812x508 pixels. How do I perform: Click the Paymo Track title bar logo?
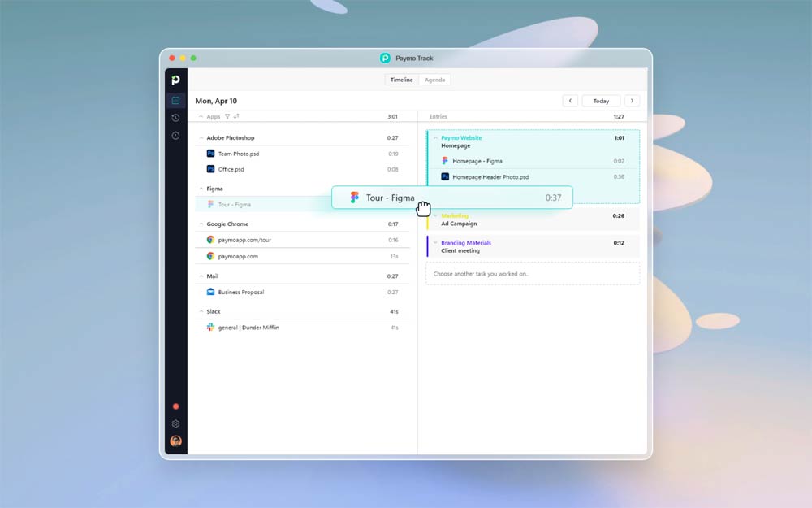(385, 58)
